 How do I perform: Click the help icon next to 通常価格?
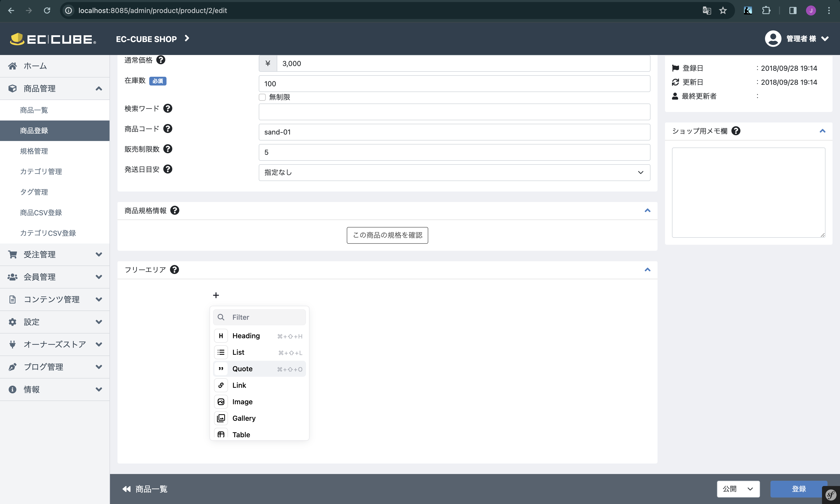pyautogui.click(x=160, y=60)
